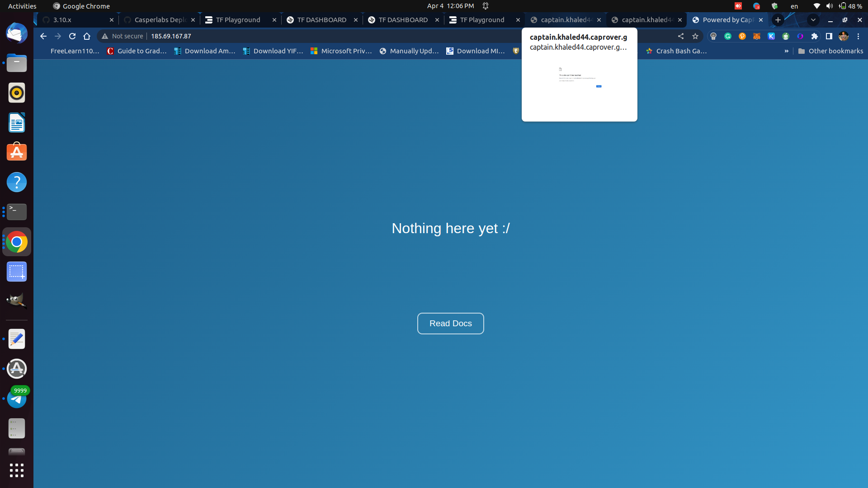Open the Activities menu

(x=22, y=6)
